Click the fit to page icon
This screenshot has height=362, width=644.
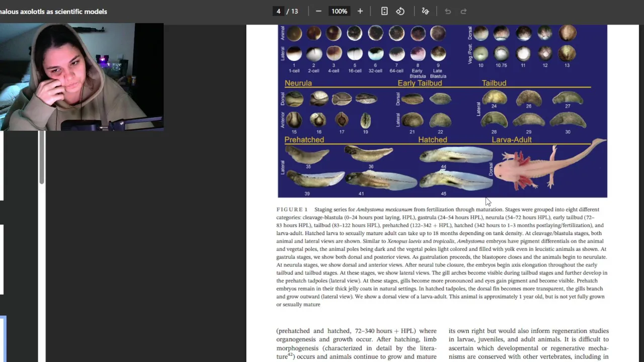384,11
